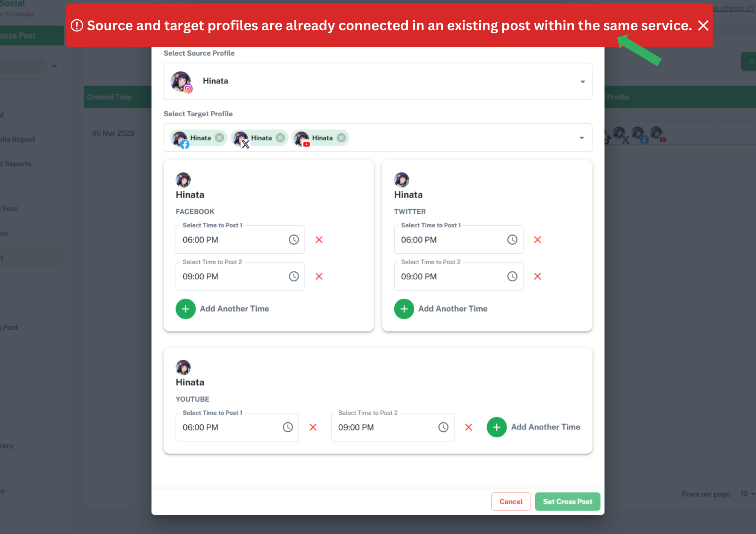Viewport: 756px width, 534px height.
Task: Click the warning icon in the red error banner
Action: pyautogui.click(x=77, y=25)
